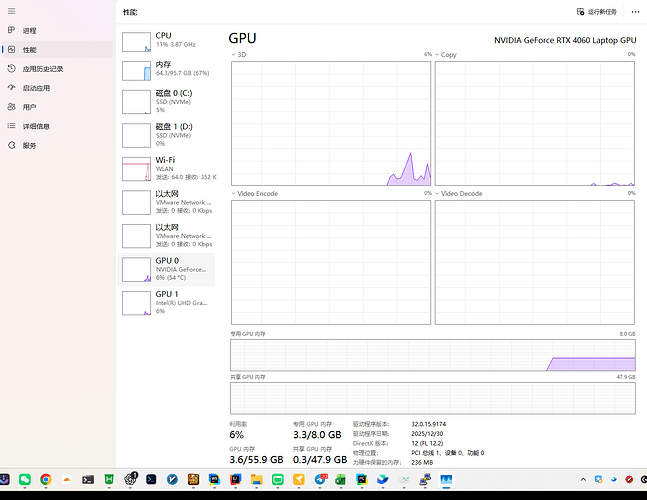Click the 运行新任务 (Run new task) button
Screen dimensions: 647x500
pos(597,12)
